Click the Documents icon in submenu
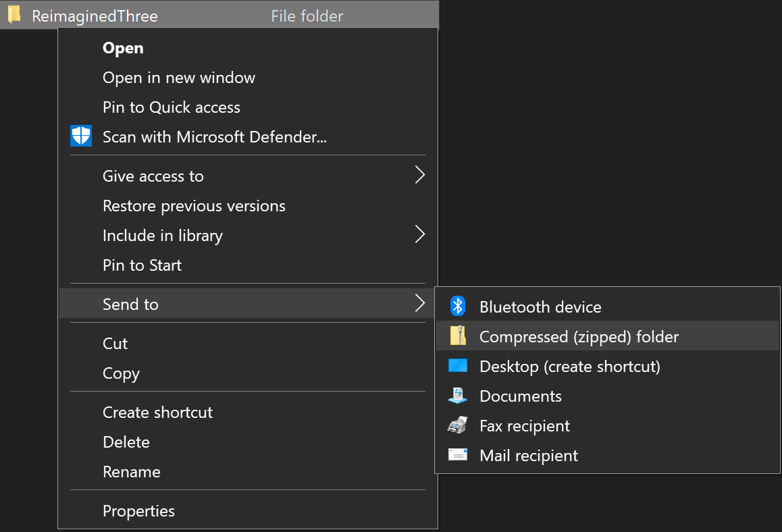 coord(458,396)
